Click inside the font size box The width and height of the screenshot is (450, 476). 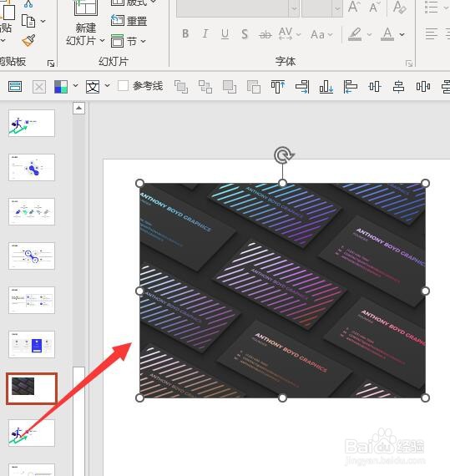[316, 8]
